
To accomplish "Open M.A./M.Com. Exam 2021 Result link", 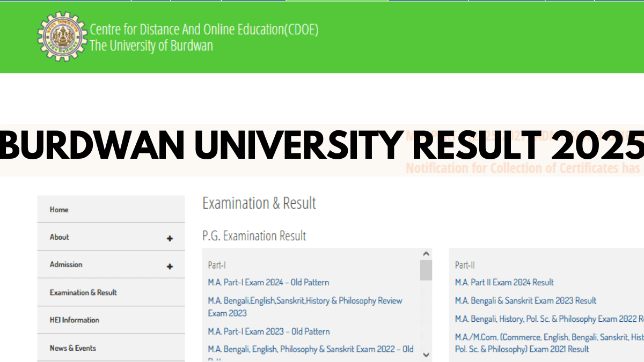I will pyautogui.click(x=550, y=343).
